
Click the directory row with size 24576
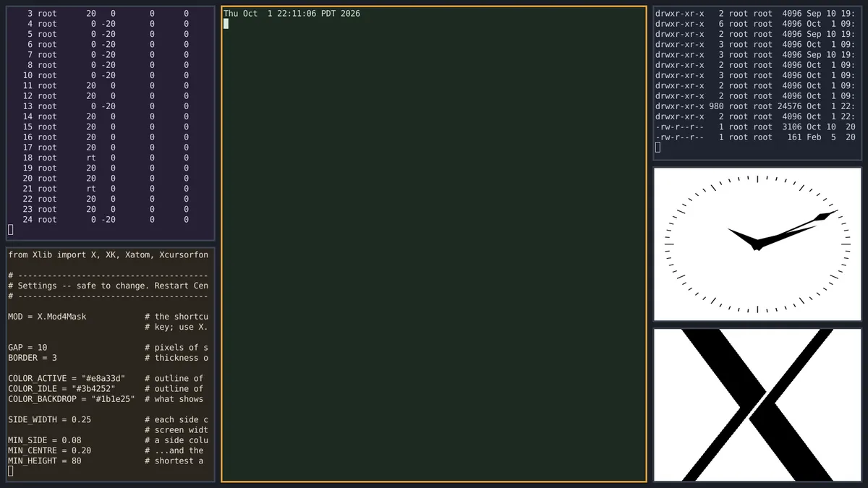756,106
